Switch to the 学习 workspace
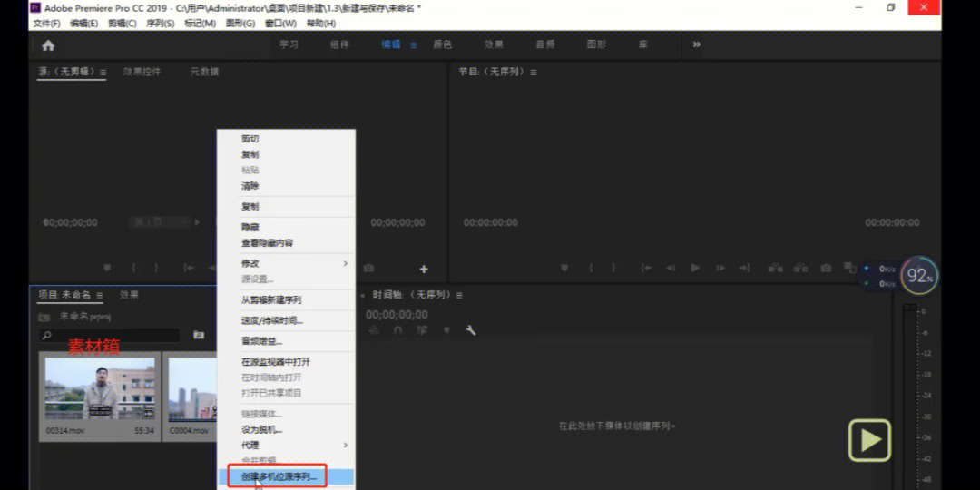The height and width of the screenshot is (490, 980). 289,45
